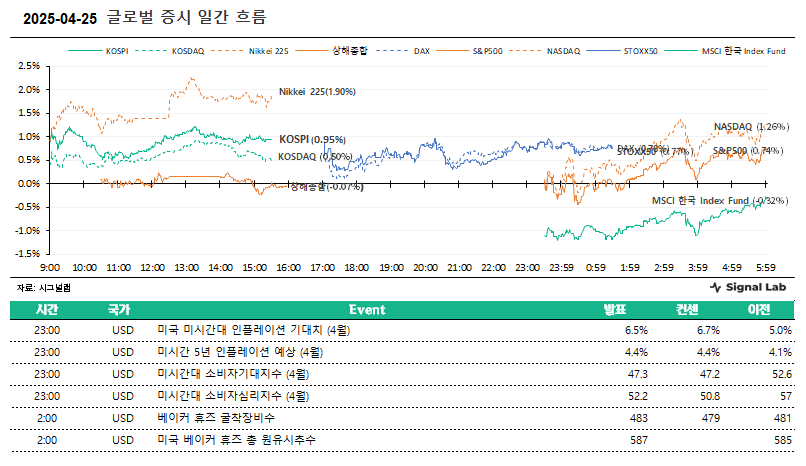Select event 미시간대 소비자기대지수 (4월)

(233, 375)
